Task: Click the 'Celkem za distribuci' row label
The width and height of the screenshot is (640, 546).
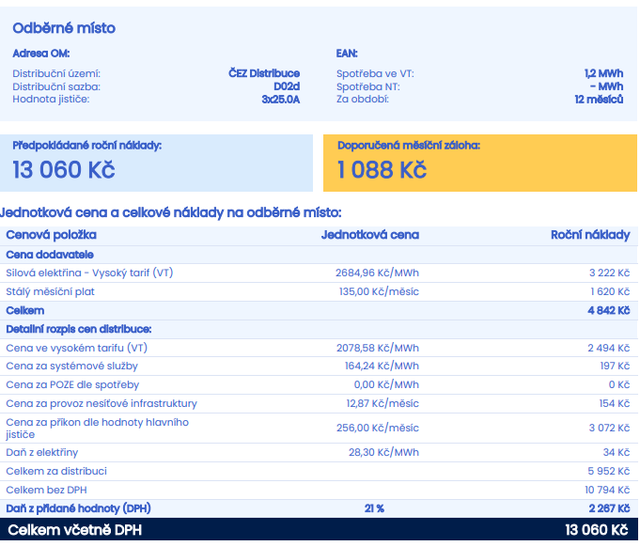Action: 56,471
